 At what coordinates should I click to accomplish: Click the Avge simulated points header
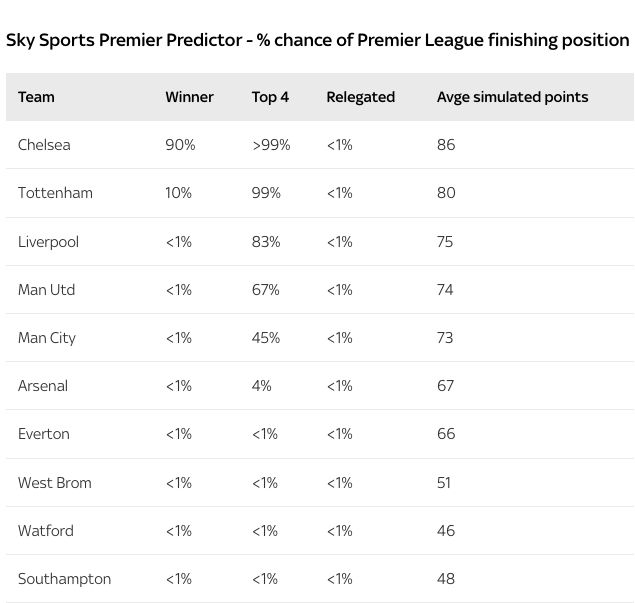[512, 97]
